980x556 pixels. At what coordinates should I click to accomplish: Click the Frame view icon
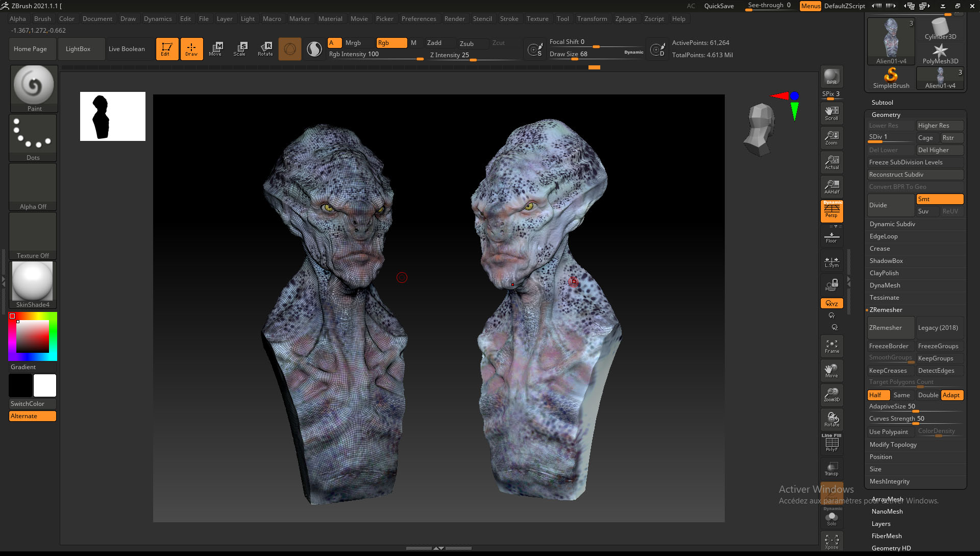coord(831,346)
